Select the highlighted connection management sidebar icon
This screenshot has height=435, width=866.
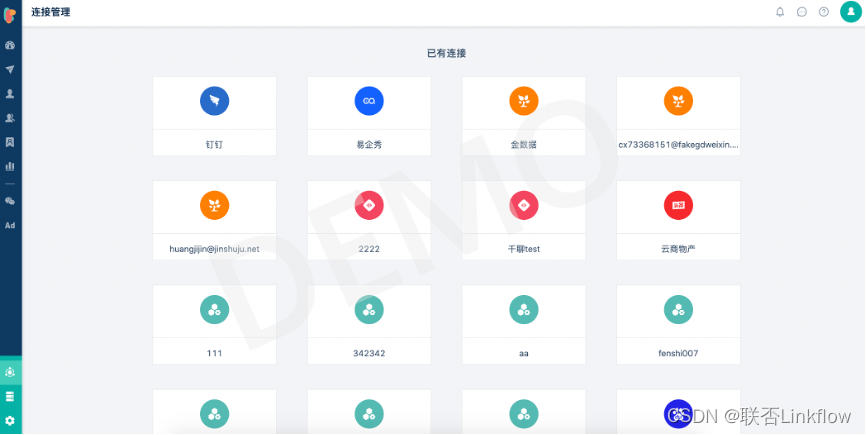10,372
